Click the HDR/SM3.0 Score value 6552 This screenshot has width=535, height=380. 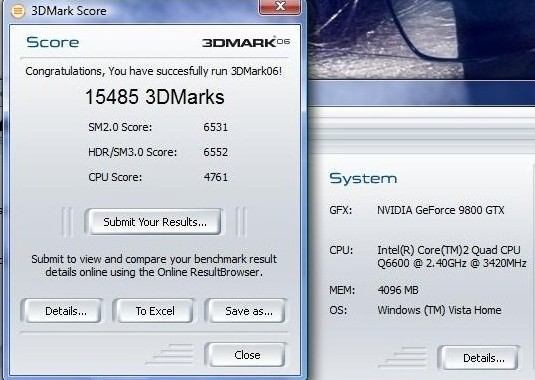[x=216, y=152]
